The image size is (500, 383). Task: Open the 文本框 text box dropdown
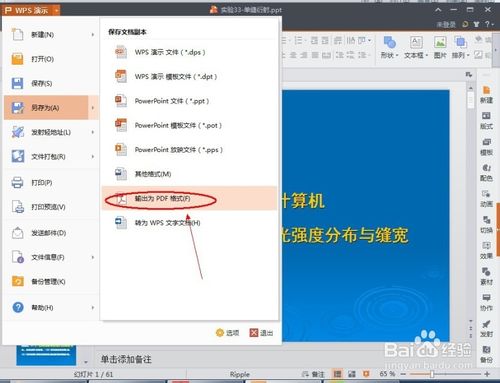pyautogui.click(x=416, y=47)
